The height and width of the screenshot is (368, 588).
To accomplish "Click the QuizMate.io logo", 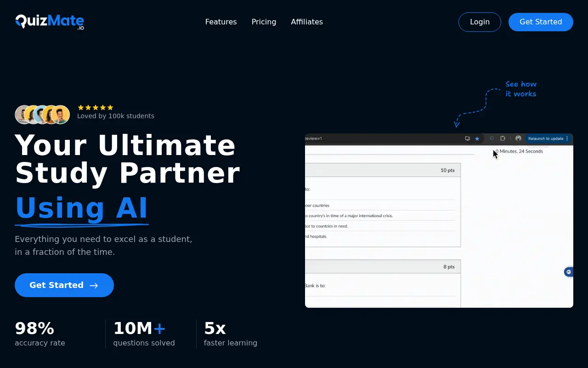I will coord(50,22).
